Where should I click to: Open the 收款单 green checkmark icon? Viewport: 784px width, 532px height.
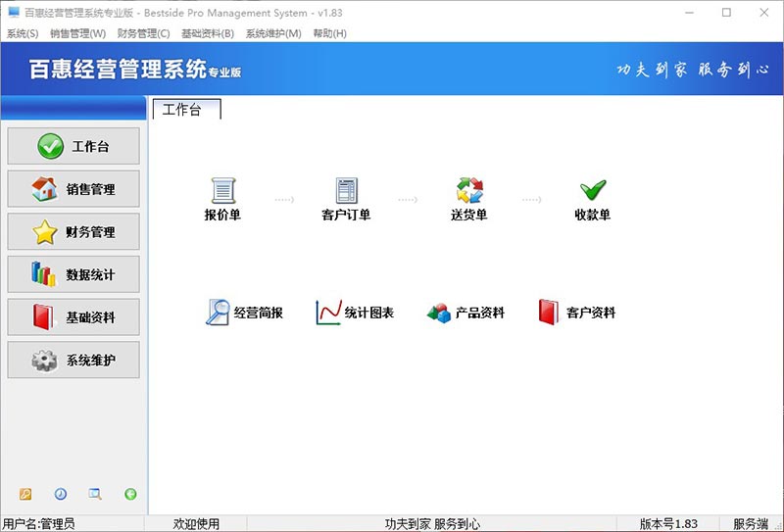click(593, 190)
